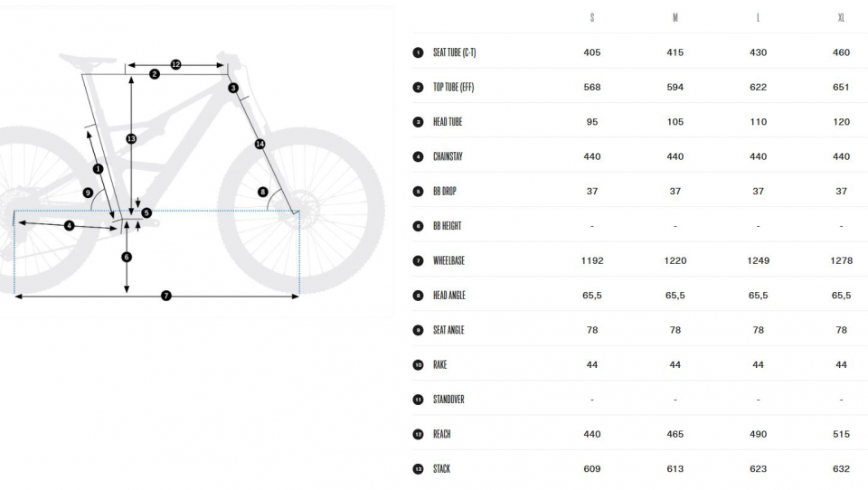
Task: Select marker 6 below the bottom bracket in the diagram
Action: (x=127, y=258)
